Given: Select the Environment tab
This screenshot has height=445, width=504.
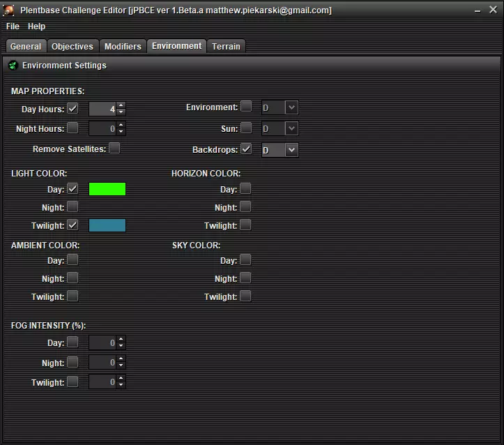Looking at the screenshot, I should (x=177, y=46).
